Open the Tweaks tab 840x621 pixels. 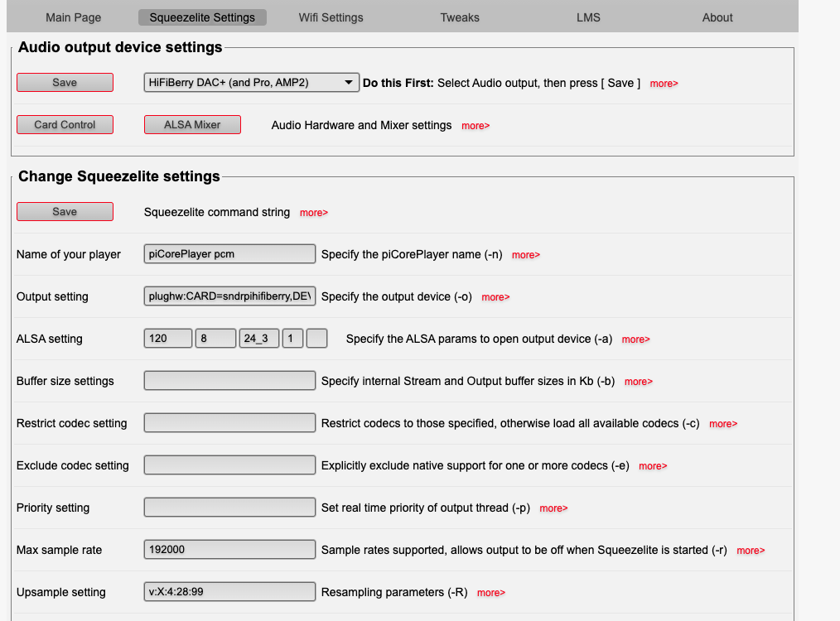point(460,17)
